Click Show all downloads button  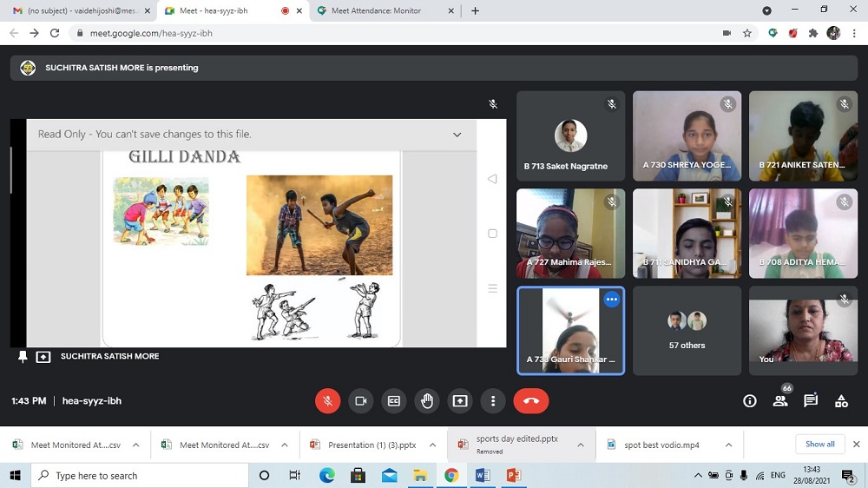819,445
